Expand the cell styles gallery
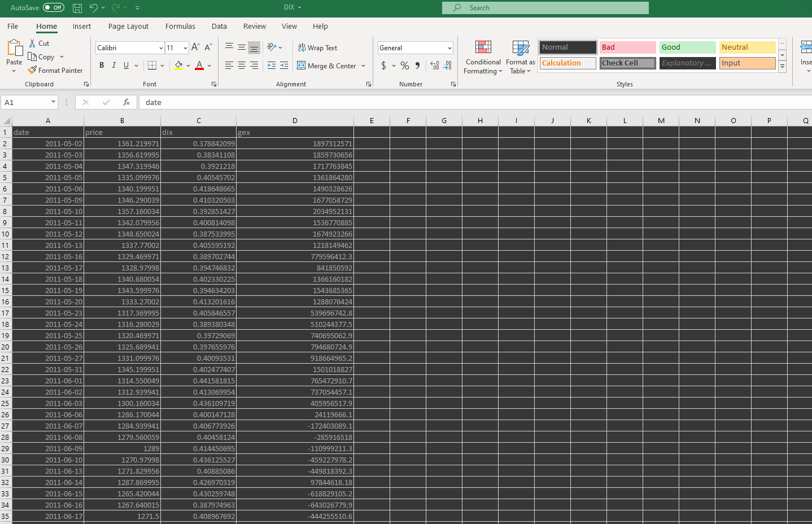The height and width of the screenshot is (524, 812). (x=782, y=67)
